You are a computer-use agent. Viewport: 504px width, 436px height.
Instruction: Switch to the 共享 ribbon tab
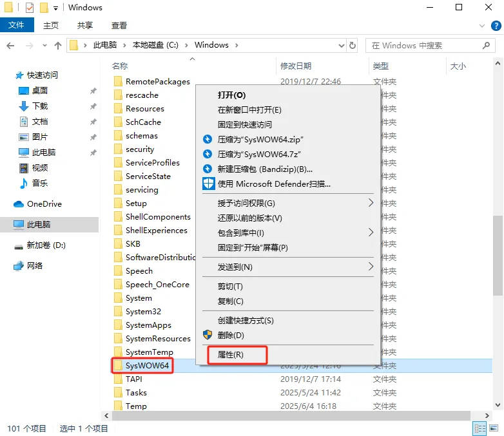pos(85,25)
